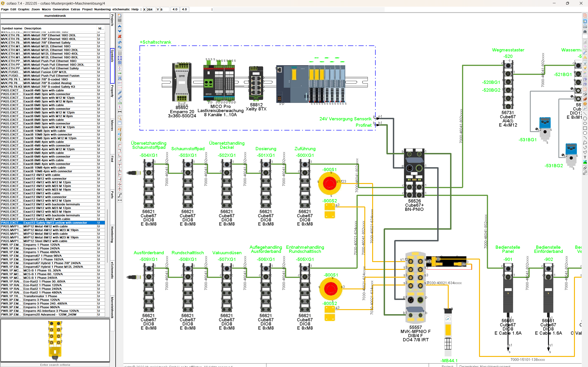The width and height of the screenshot is (588, 367).
Task: Click the printer icon
Action: pos(585,26)
